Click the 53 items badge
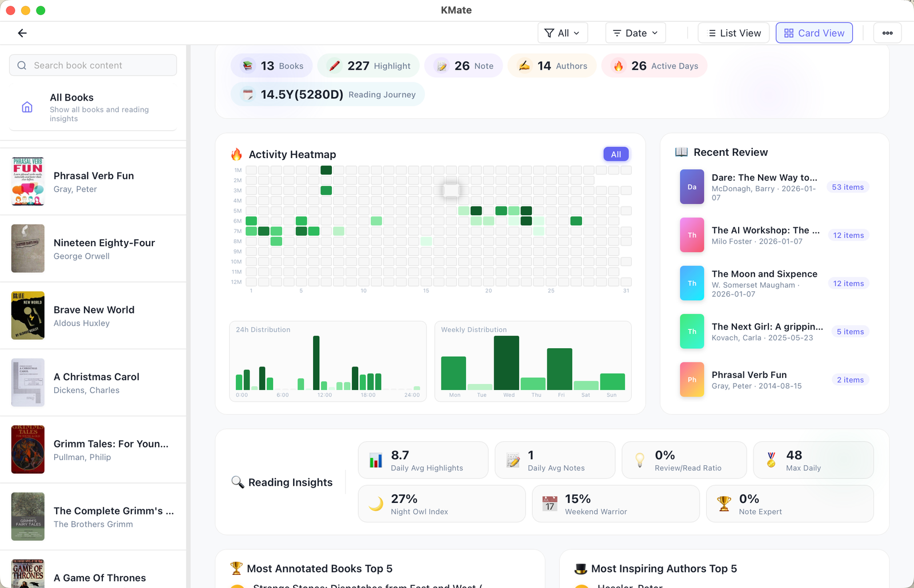The width and height of the screenshot is (914, 588). (847, 187)
